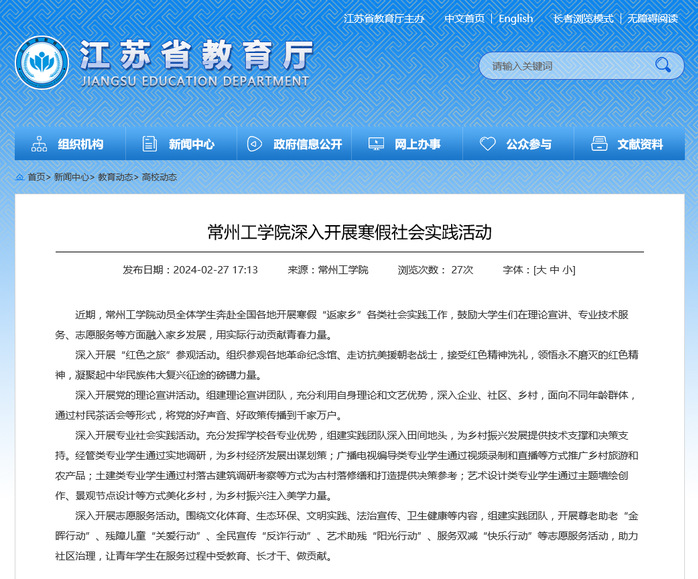Click the home breadcrumb icon
Viewport: 698px width, 579px height.
coord(20,177)
